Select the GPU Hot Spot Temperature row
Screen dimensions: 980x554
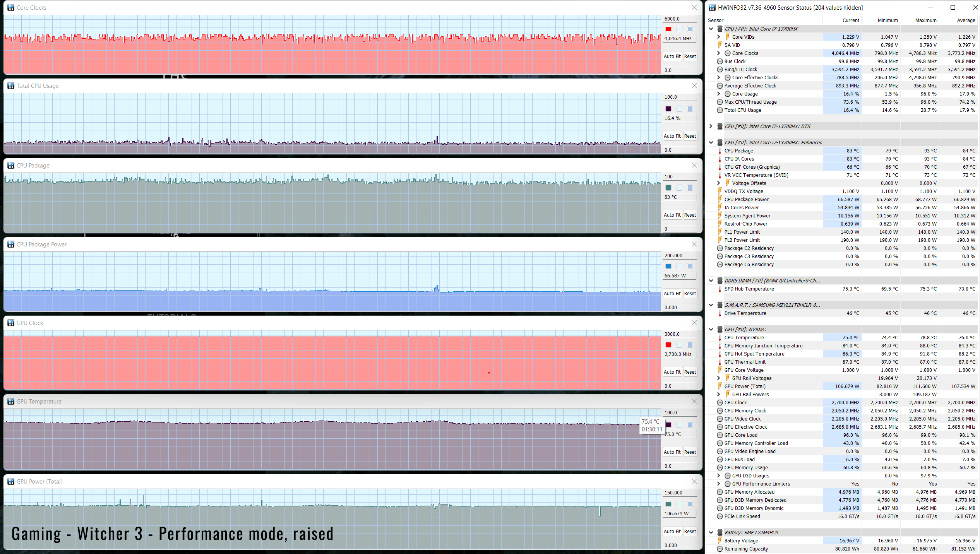(842, 354)
